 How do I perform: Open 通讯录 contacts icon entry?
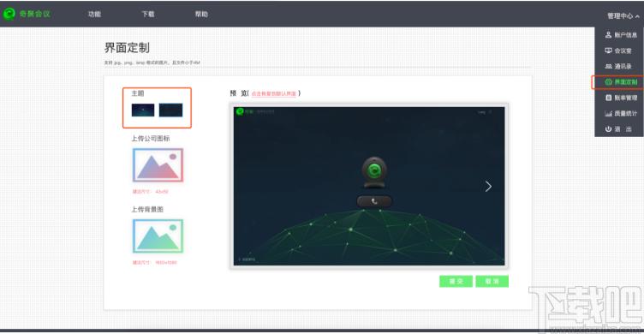click(x=608, y=66)
